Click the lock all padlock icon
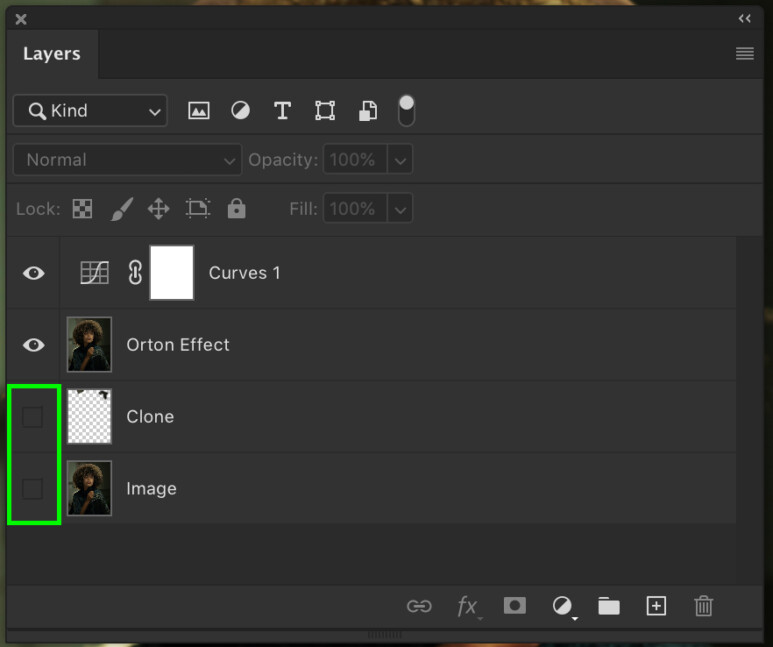The width and height of the screenshot is (773, 647). click(236, 209)
